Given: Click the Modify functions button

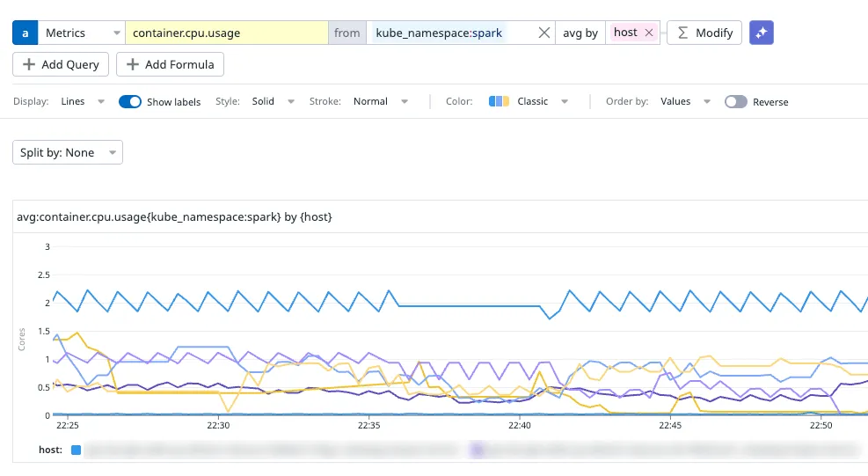Looking at the screenshot, I should pos(704,33).
